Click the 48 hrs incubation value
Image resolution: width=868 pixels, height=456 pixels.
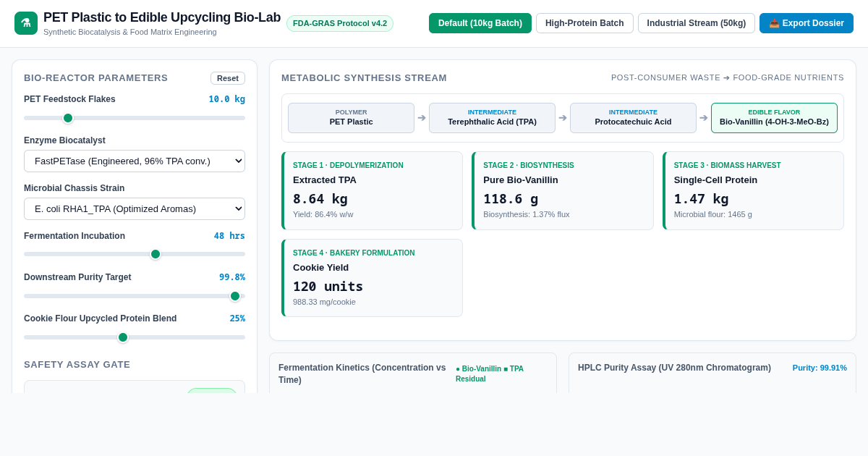pos(229,236)
